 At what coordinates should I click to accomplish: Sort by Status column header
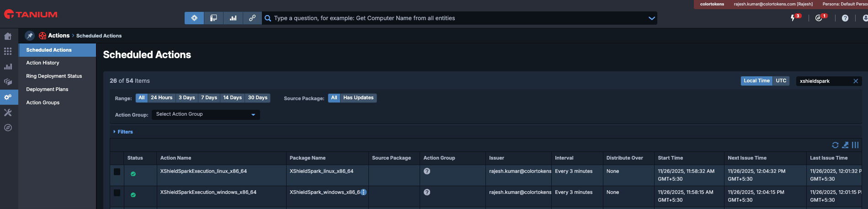135,158
